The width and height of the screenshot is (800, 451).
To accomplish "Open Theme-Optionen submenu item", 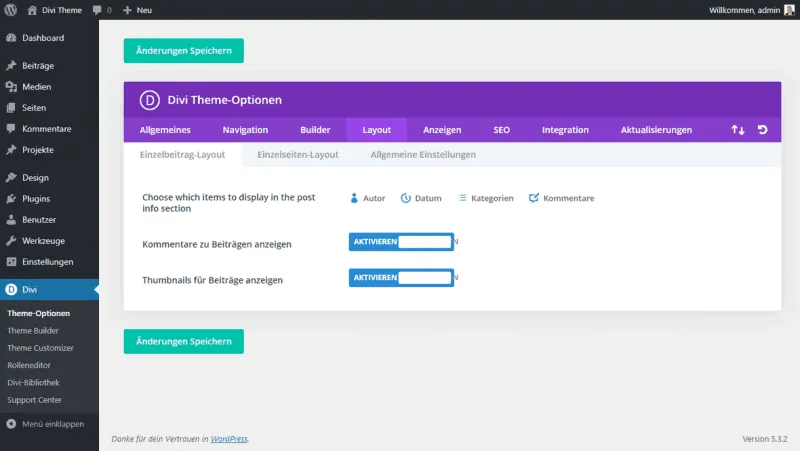I will tap(39, 313).
